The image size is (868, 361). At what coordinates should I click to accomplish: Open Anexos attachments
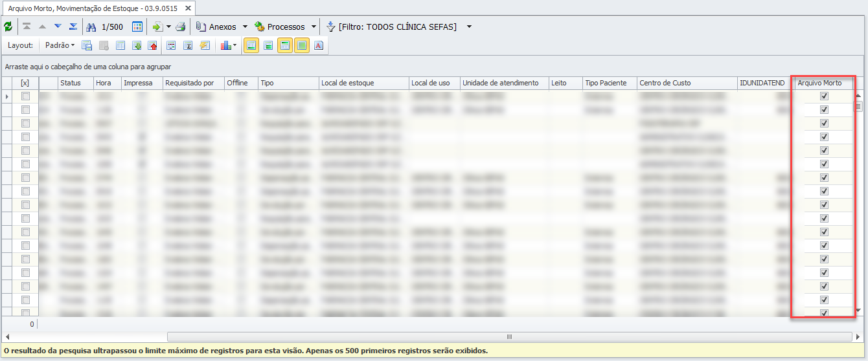click(216, 27)
